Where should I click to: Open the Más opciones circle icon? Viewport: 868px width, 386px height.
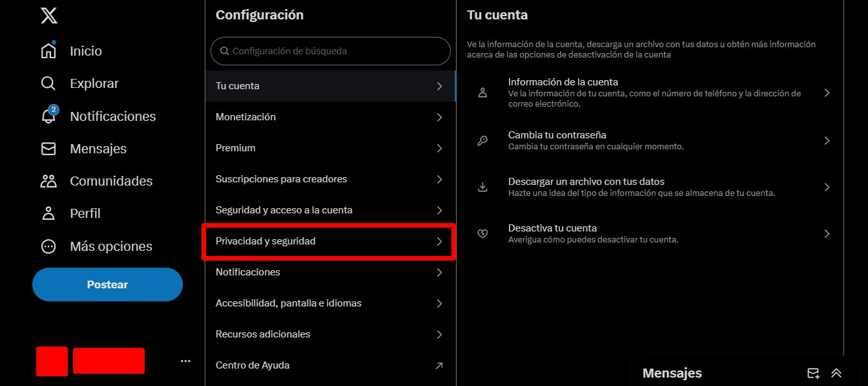click(48, 246)
